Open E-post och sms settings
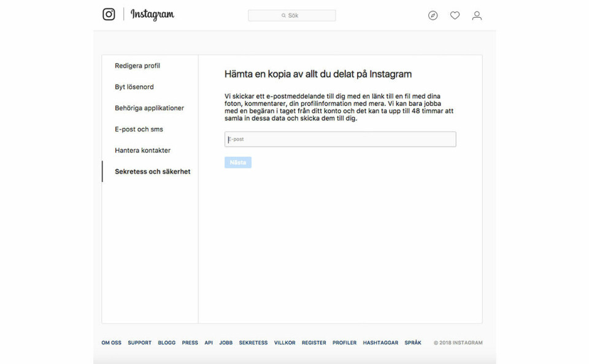589x364 pixels. pos(139,129)
